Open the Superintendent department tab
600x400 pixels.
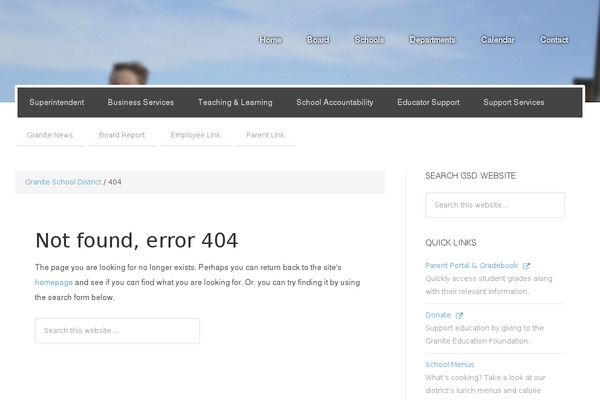click(57, 102)
